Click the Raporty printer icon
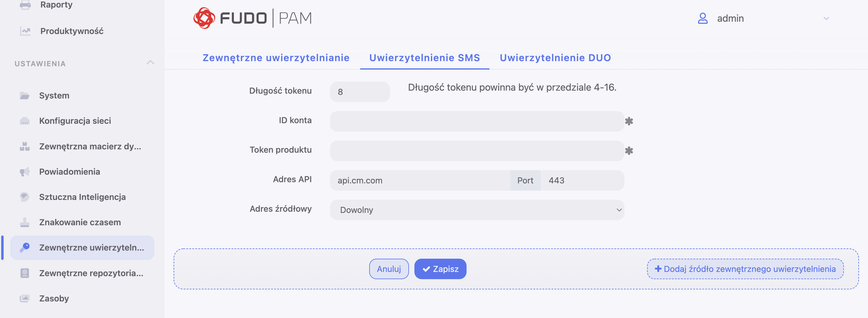The width and height of the screenshot is (868, 318). click(x=25, y=5)
